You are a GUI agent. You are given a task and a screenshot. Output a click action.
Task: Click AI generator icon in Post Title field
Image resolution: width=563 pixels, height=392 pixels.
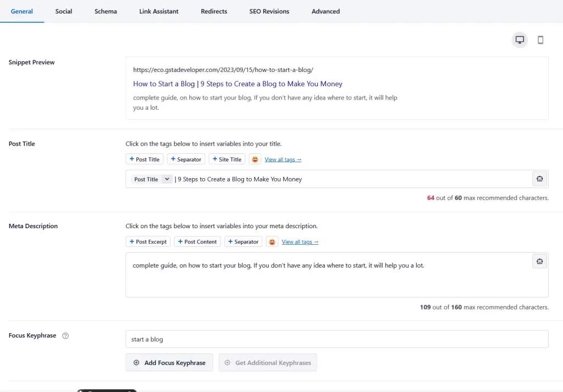click(x=540, y=179)
